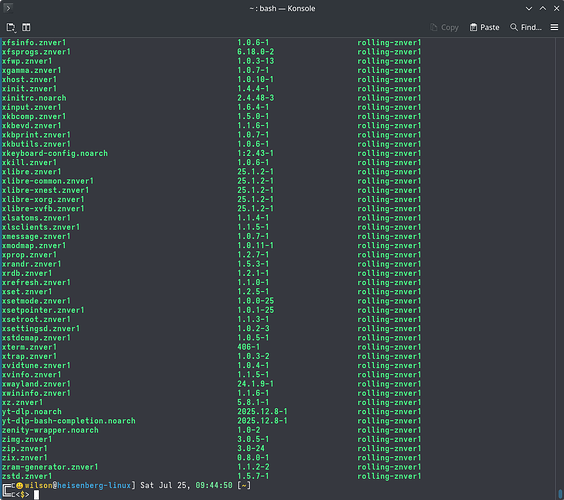Viewport: 564px width, 500px height.
Task: Click the xrandr.znver1 package name
Action: pyautogui.click(x=32, y=264)
